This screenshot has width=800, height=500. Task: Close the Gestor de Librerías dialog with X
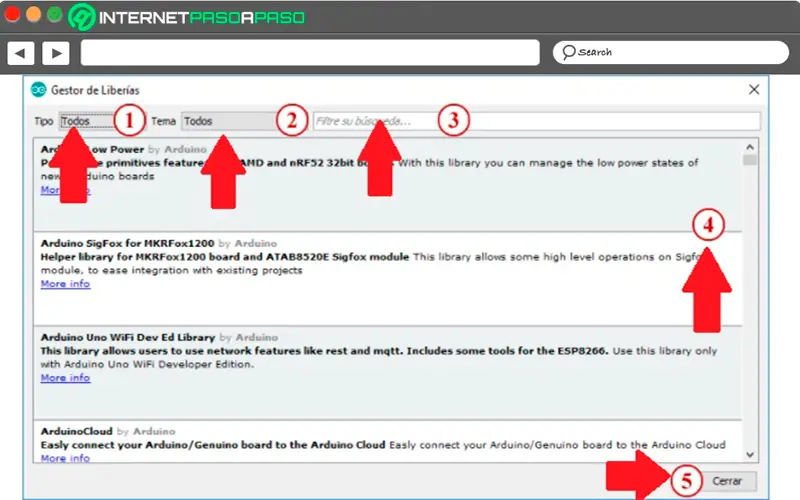754,90
